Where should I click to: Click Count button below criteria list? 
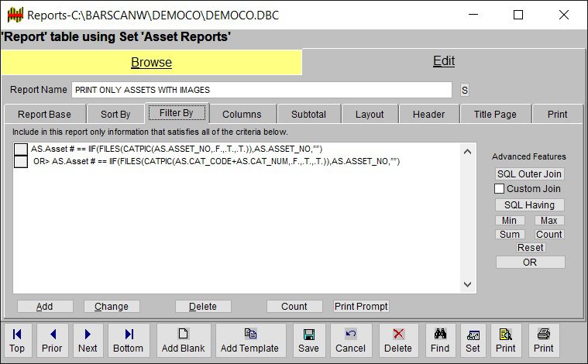(x=294, y=306)
